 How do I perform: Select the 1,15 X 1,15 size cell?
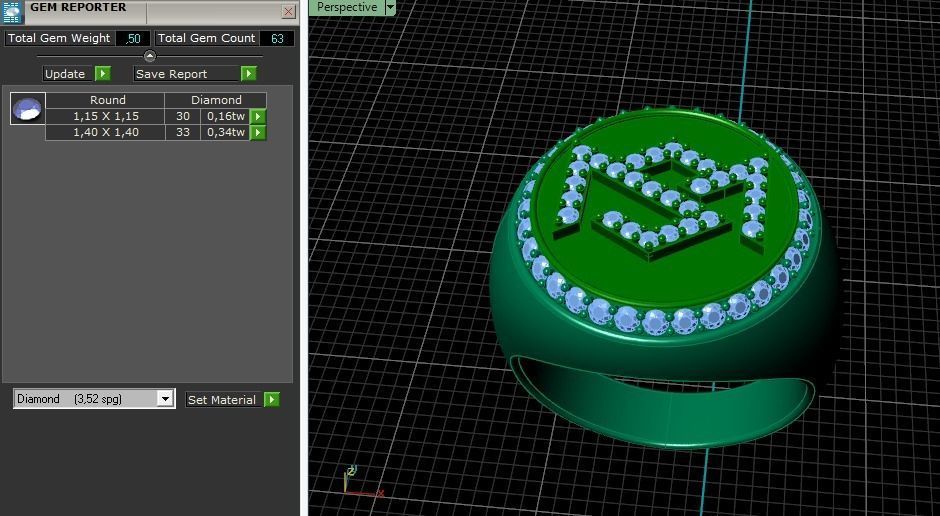(x=106, y=116)
